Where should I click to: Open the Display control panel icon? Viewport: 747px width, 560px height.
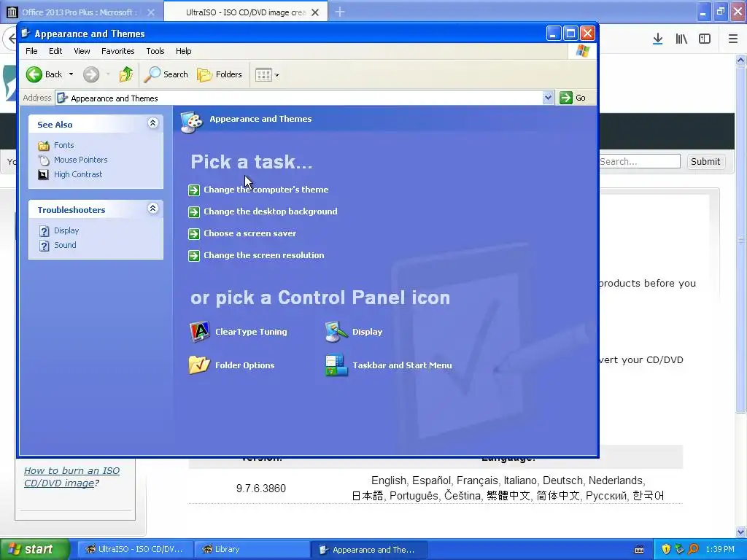pyautogui.click(x=336, y=332)
